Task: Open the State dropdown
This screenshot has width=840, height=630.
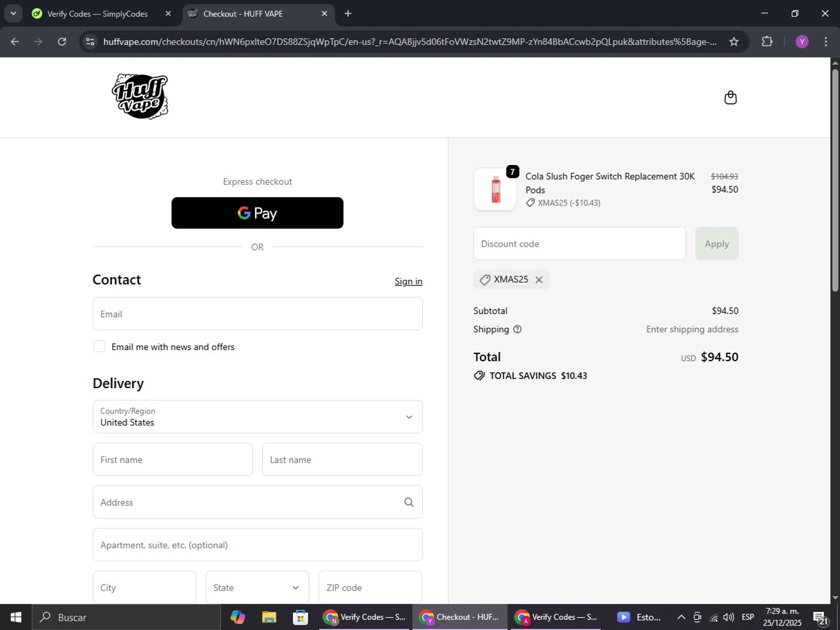Action: [257, 587]
